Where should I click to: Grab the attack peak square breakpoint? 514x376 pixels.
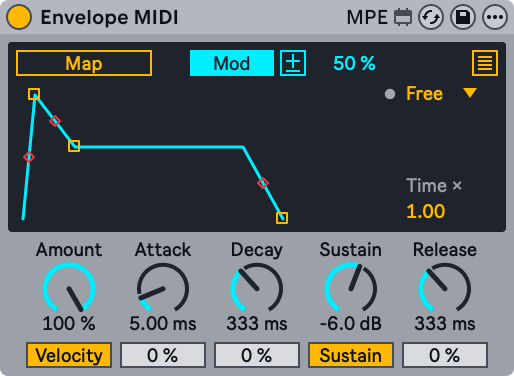click(34, 94)
